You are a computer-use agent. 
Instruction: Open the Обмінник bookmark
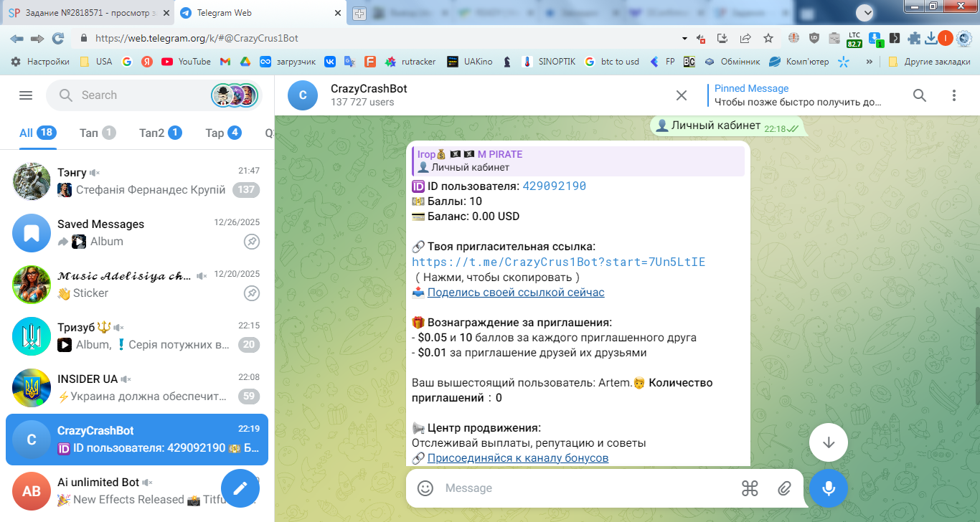pos(732,62)
